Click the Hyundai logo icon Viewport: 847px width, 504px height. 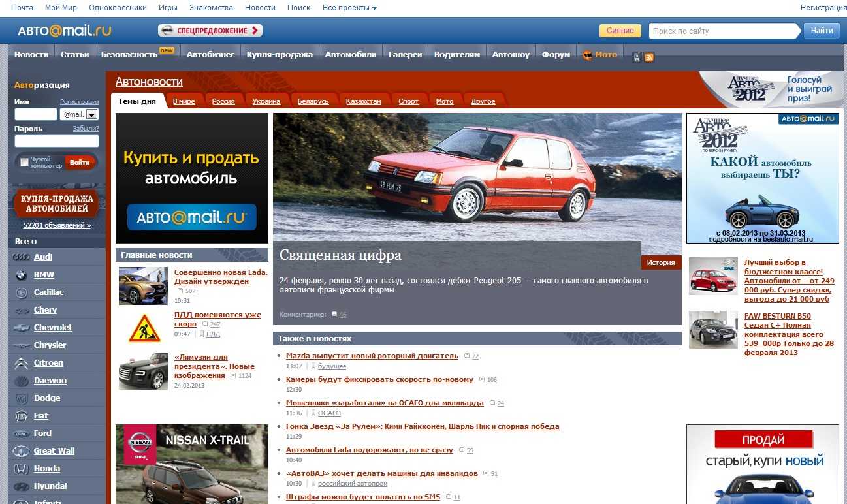(x=22, y=486)
